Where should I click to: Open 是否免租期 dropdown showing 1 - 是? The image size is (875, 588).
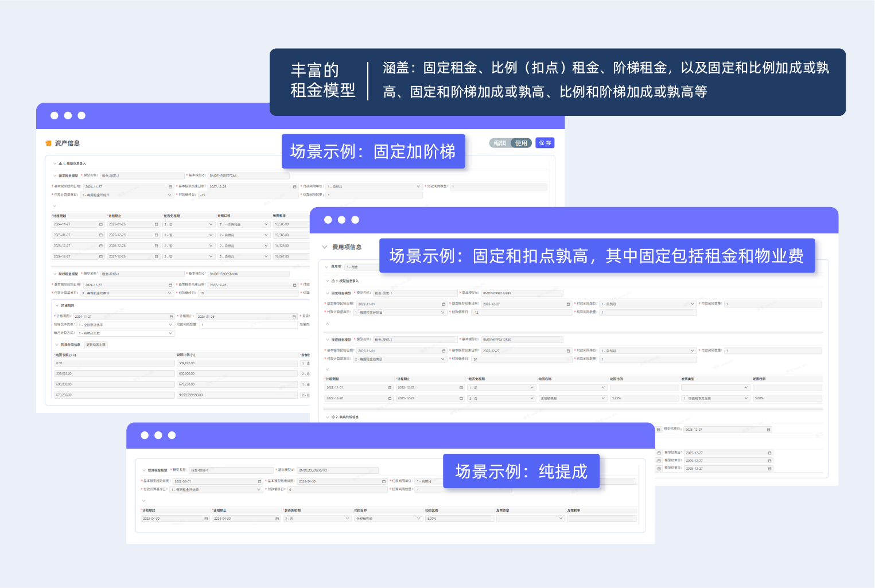tap(501, 388)
